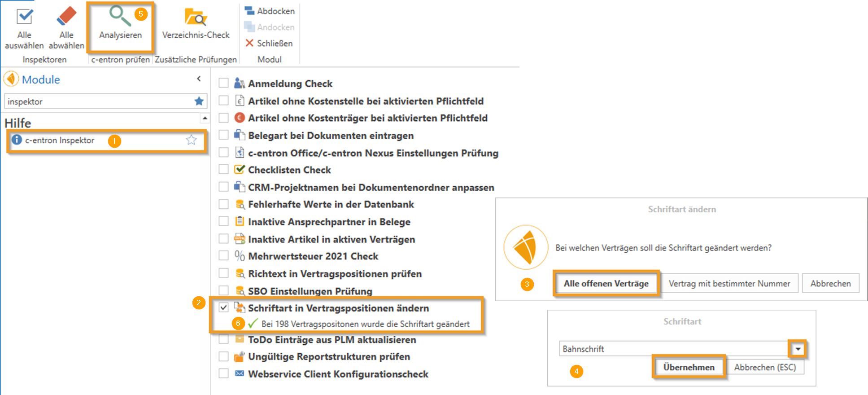This screenshot has width=868, height=395.
Task: Tick the Mehrwertsteuer 2021 Check checkbox
Action: click(x=223, y=256)
